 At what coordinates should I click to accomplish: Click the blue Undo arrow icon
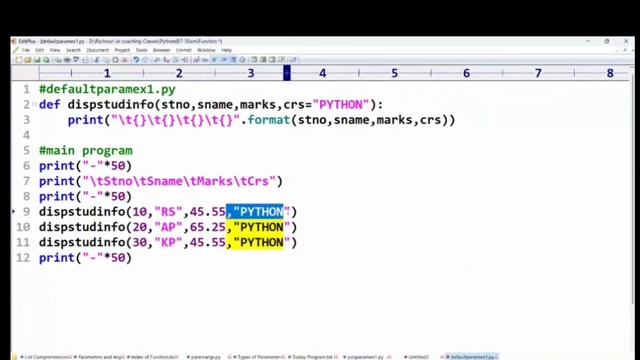click(x=136, y=60)
